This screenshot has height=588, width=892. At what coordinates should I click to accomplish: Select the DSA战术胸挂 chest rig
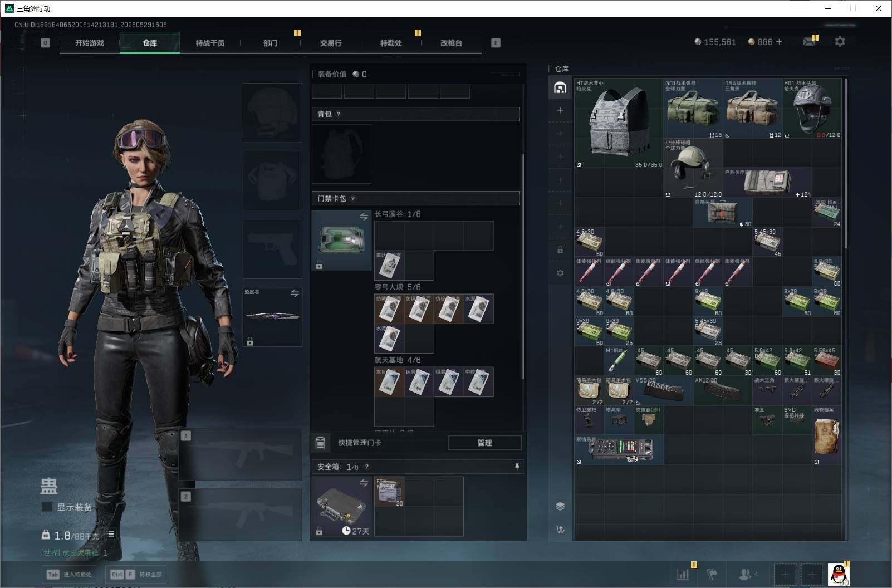pos(752,109)
